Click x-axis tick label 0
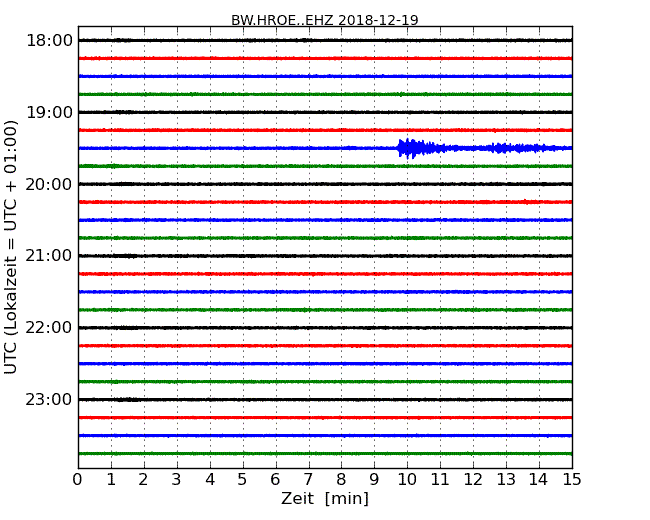This screenshot has width=650, height=520. tap(78, 480)
